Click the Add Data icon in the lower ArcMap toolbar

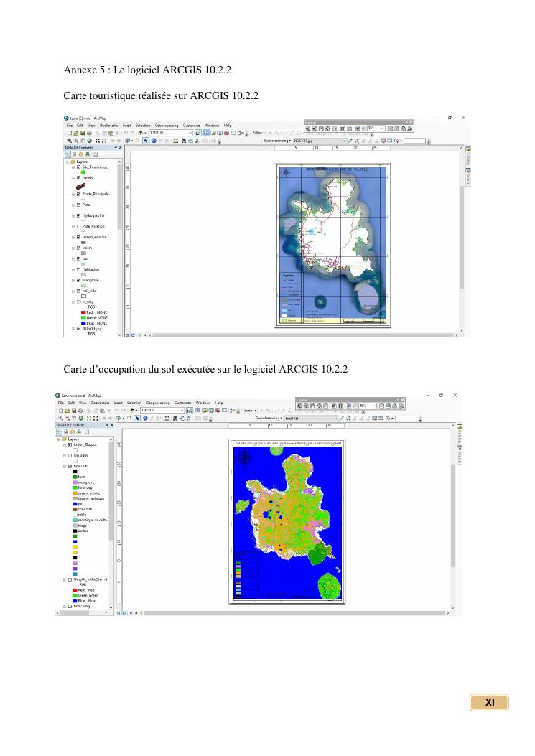134,411
